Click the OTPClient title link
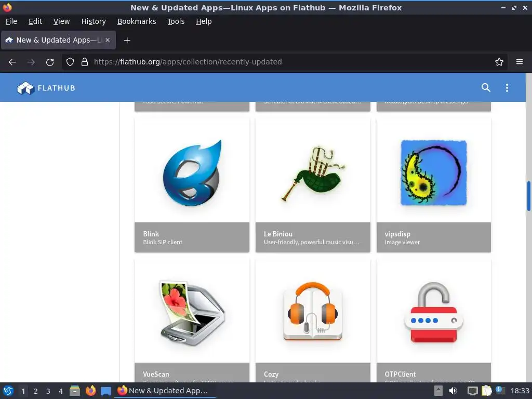This screenshot has height=399, width=532. (x=400, y=374)
